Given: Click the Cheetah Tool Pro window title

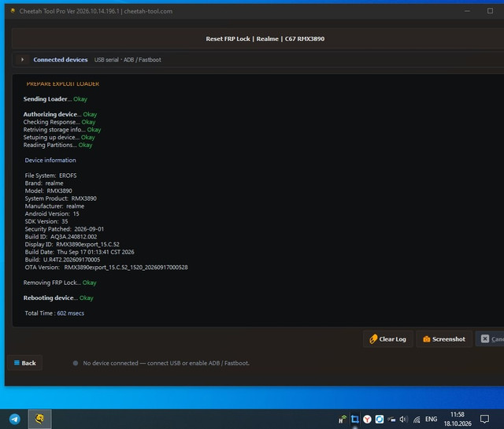Looking at the screenshot, I should click(96, 11).
